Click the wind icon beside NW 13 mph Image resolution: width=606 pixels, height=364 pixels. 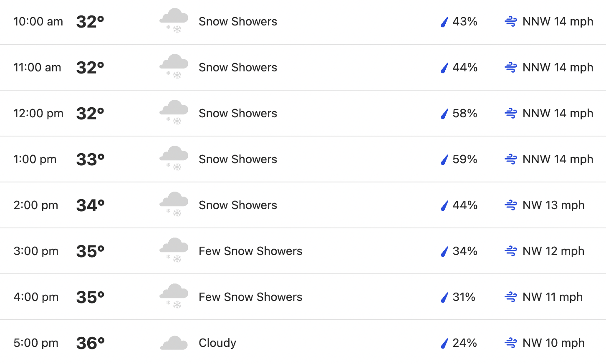click(x=511, y=205)
